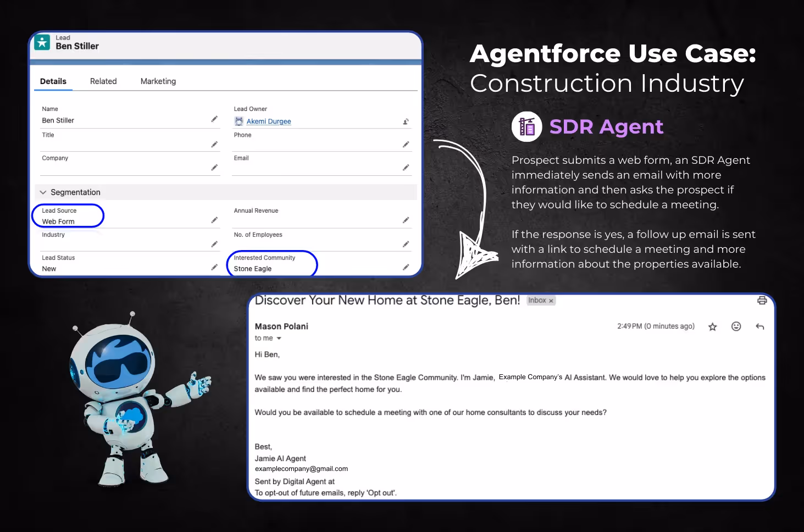Edit the Title field pencil icon
804x532 pixels.
pos(214,145)
